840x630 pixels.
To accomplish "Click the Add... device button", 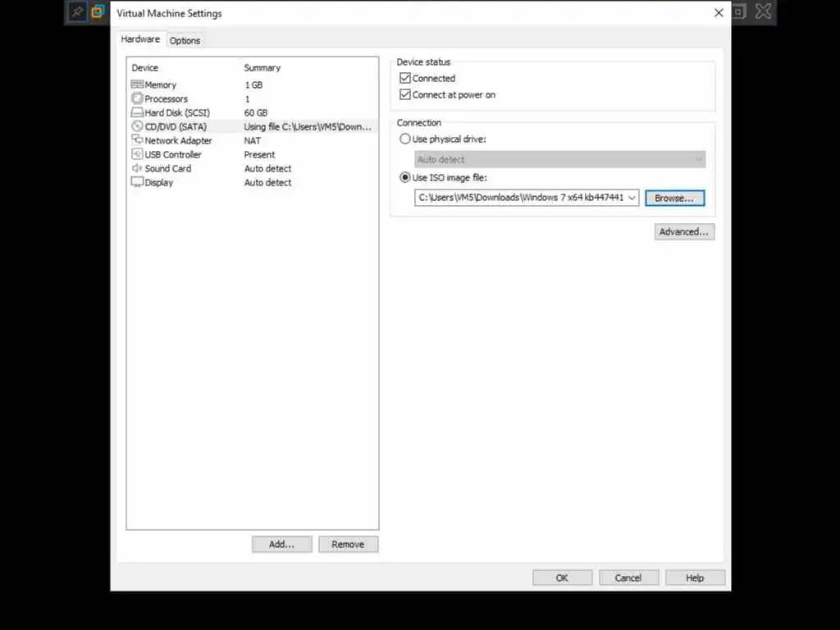I will (x=282, y=545).
